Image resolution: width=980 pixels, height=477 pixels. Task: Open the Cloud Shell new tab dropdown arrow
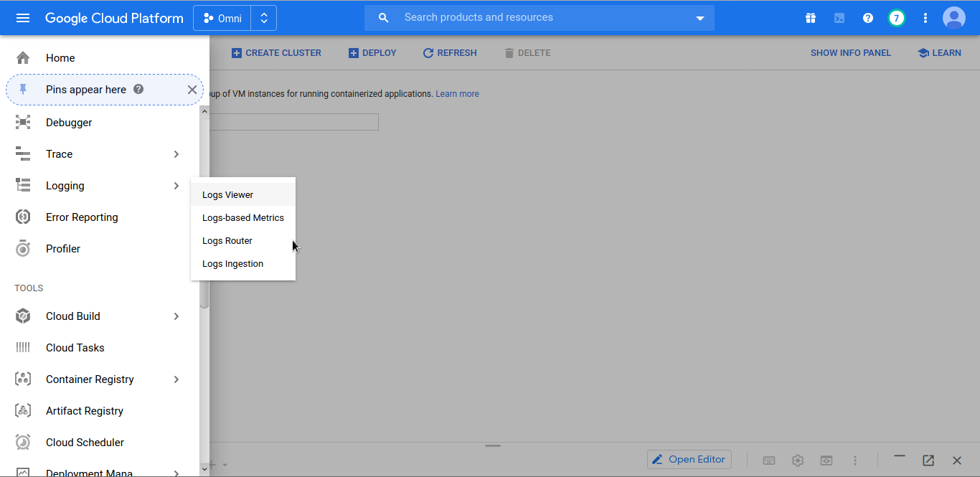225,465
